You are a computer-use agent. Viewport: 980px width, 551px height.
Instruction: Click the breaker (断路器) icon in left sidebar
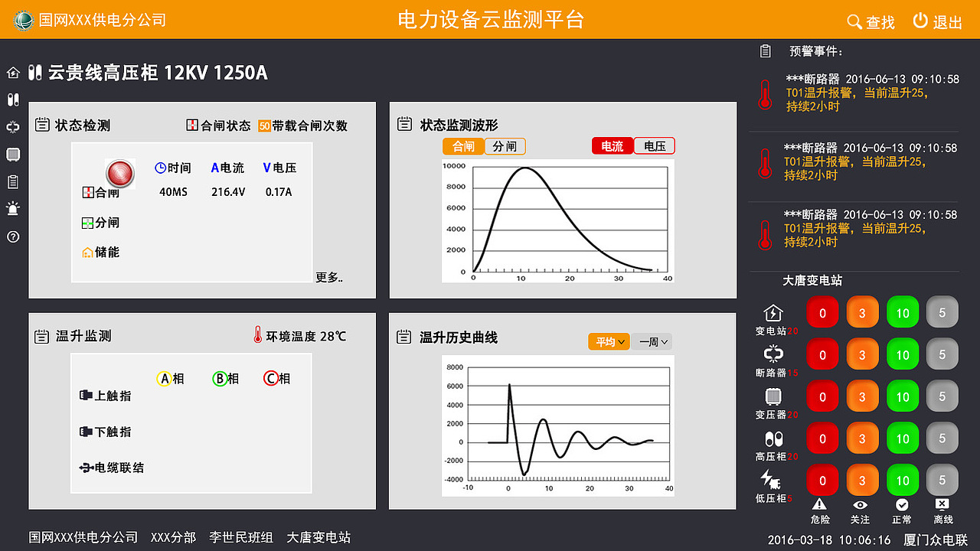pos(12,127)
